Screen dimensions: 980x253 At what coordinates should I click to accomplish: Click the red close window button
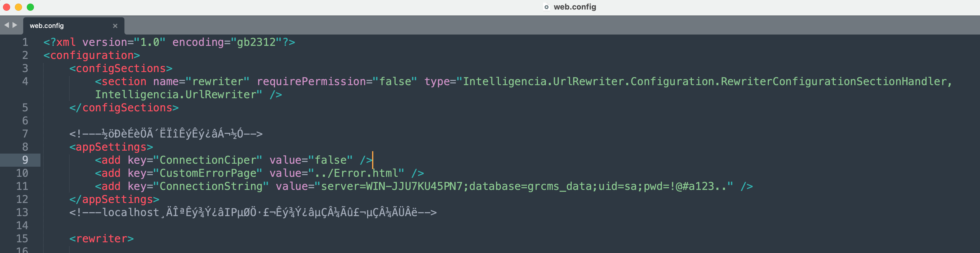pyautogui.click(x=7, y=7)
